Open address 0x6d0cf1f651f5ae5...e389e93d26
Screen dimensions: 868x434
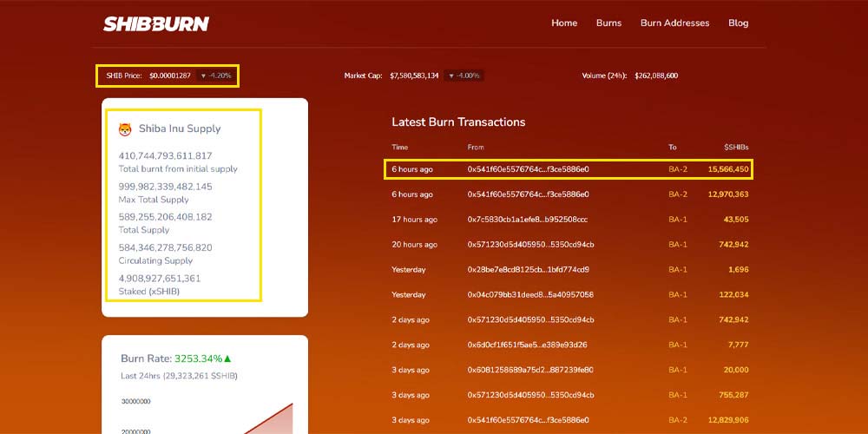pos(527,345)
